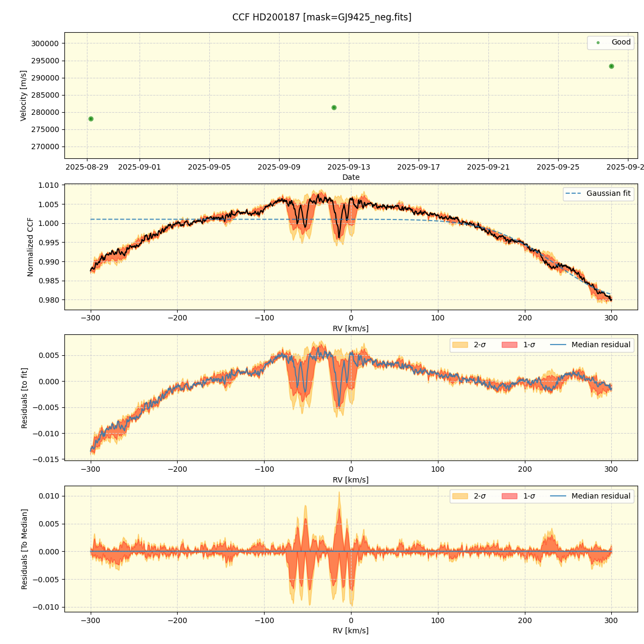Click the 1-σ red swatch in 'Residuals [to fit]' legend
Screen dimensions: 644x644
[x=509, y=345]
